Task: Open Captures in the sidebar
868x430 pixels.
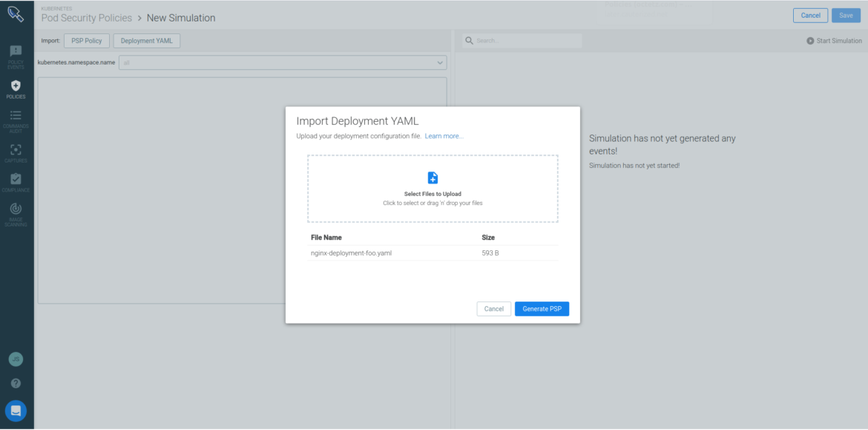Action: 16,154
